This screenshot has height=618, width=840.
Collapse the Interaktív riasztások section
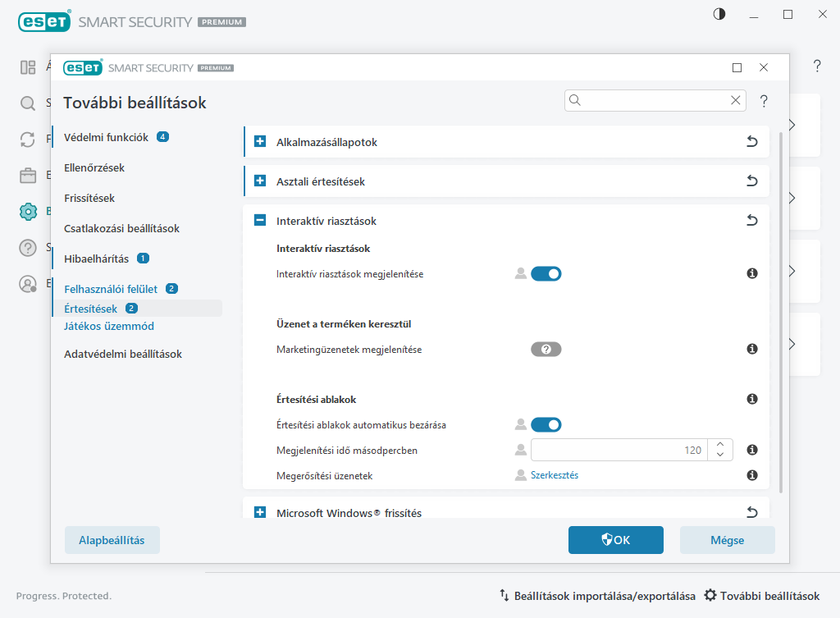click(260, 221)
